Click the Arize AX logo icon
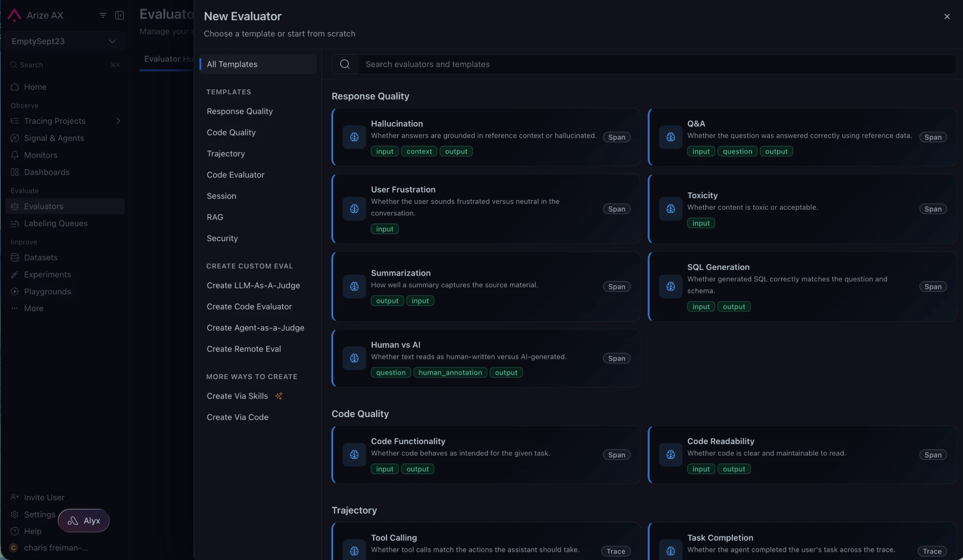This screenshot has width=963, height=560. 14,15
